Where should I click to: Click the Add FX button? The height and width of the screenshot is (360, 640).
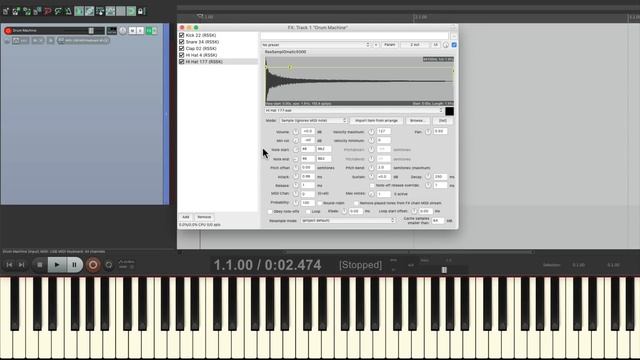(x=186, y=217)
